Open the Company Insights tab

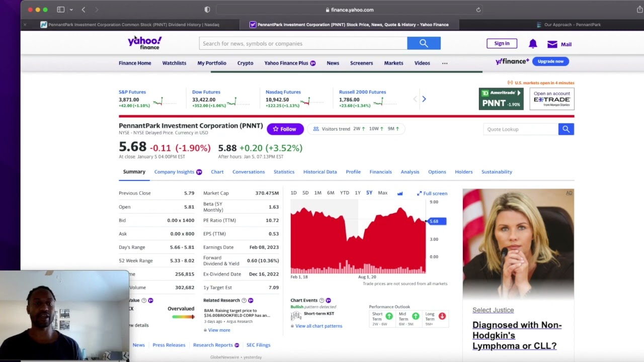click(174, 172)
